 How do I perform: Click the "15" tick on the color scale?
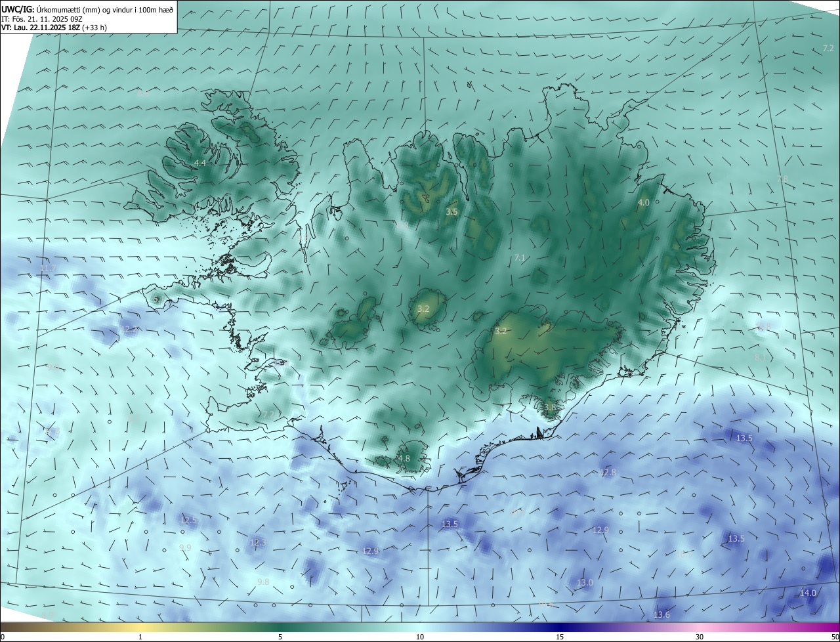click(x=560, y=637)
